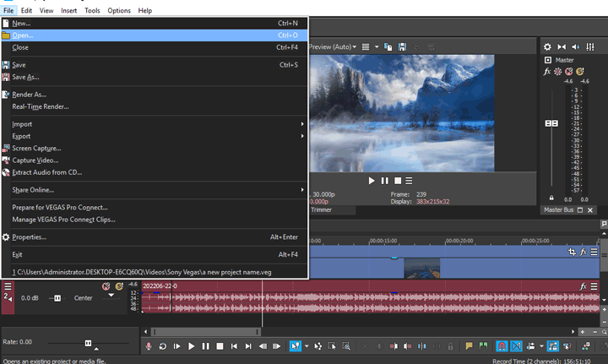Click Properties in the File menu
The image size is (608, 364).
click(29, 237)
